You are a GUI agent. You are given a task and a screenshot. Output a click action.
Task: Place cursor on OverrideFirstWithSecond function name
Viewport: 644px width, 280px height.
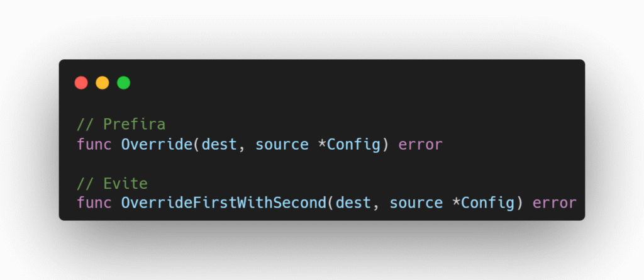[x=223, y=203]
